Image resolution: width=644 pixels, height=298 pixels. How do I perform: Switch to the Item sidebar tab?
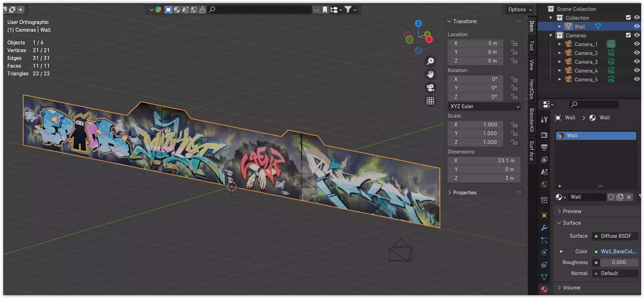coord(531,26)
